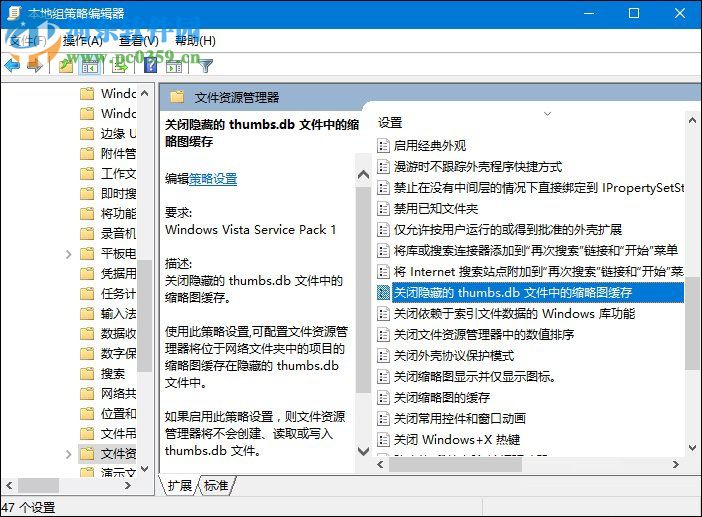Image resolution: width=702 pixels, height=517 pixels.
Task: Open the 文件(F) menu
Action: tap(28, 41)
